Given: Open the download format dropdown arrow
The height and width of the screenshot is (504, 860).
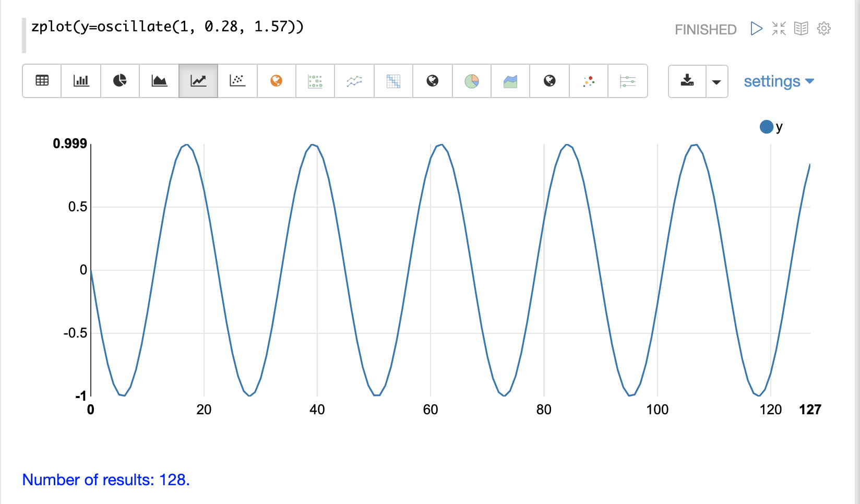Looking at the screenshot, I should (716, 81).
